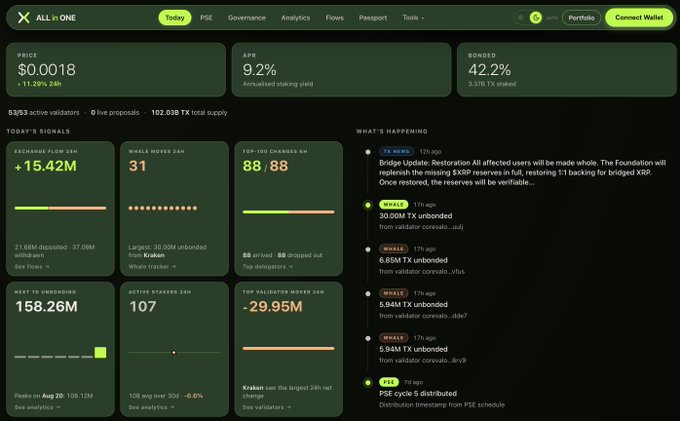Click the Top-100 changes progress bar

[x=288, y=212]
